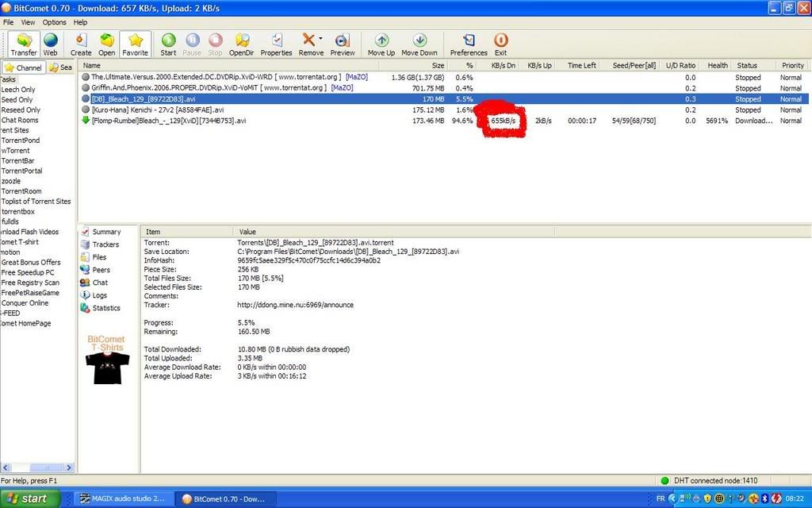This screenshot has height=508, width=812.
Task: Switch to the Web view toolbar icon
Action: [50, 44]
